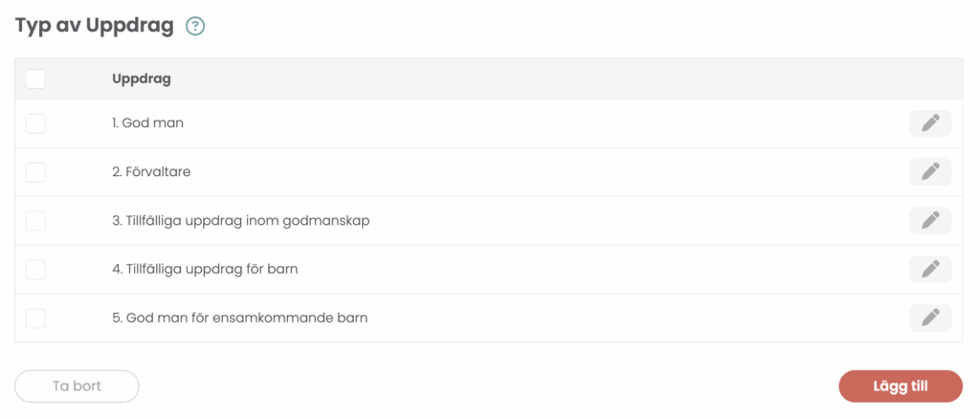Edit the 'Förvaltare' row pencil icon

930,172
